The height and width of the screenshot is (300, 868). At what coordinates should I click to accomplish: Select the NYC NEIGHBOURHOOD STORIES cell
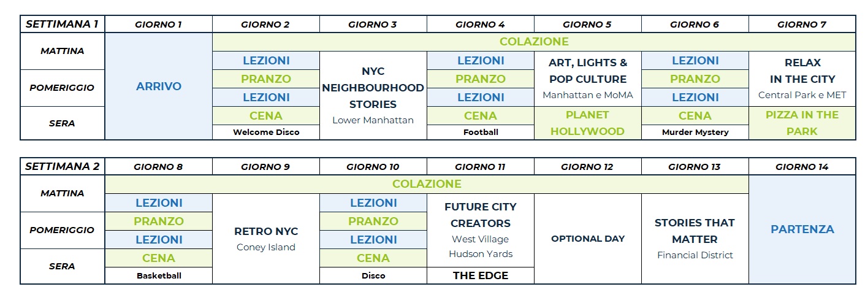click(373, 96)
